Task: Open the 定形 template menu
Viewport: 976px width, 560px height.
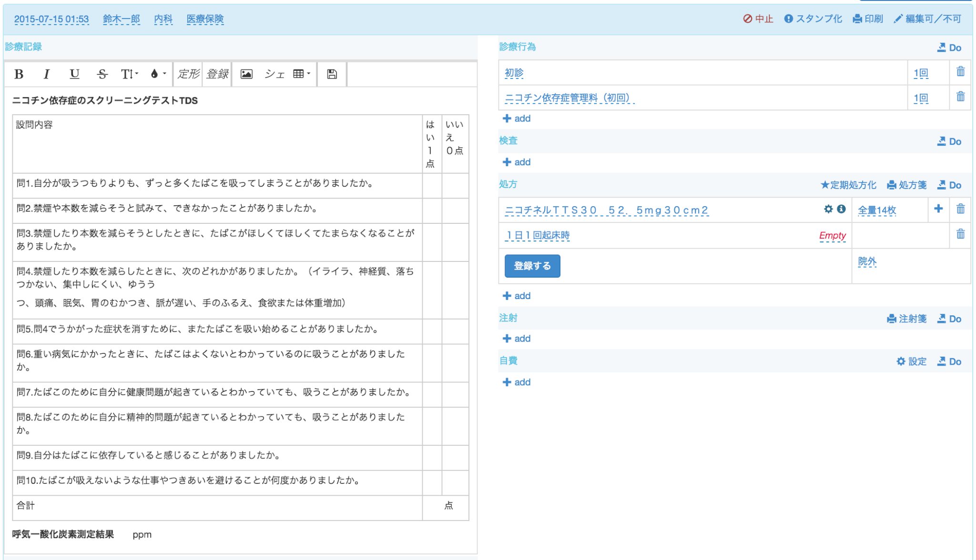Action: coord(188,74)
